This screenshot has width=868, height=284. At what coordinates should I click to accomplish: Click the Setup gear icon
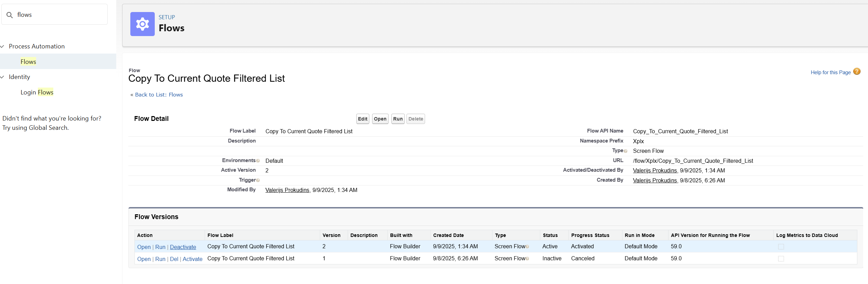click(x=142, y=24)
